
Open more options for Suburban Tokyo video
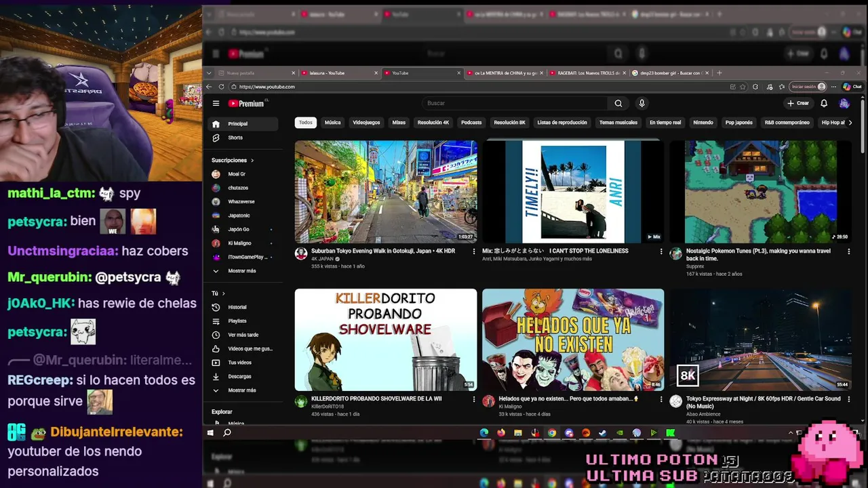point(474,251)
